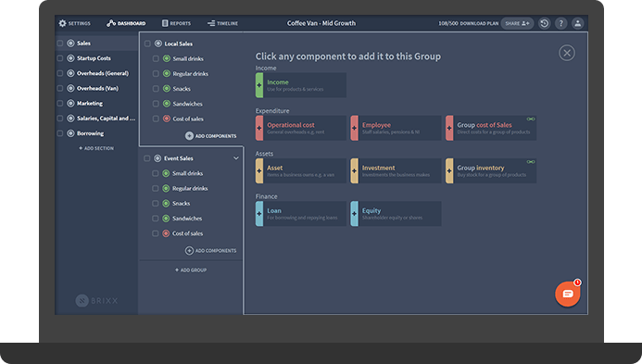Open the user account profile icon
The image size is (642, 364).
pos(578,23)
